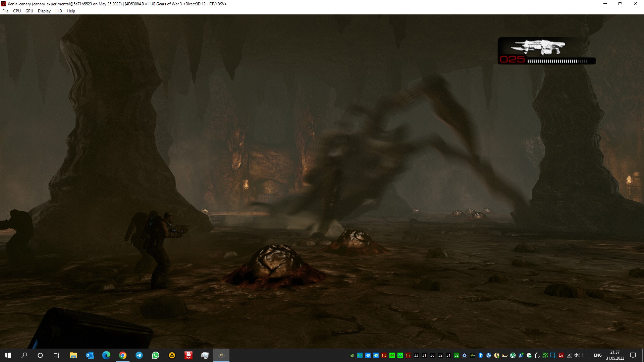This screenshot has height=362, width=644.
Task: Click the ENG input language indicator
Action: point(598,355)
